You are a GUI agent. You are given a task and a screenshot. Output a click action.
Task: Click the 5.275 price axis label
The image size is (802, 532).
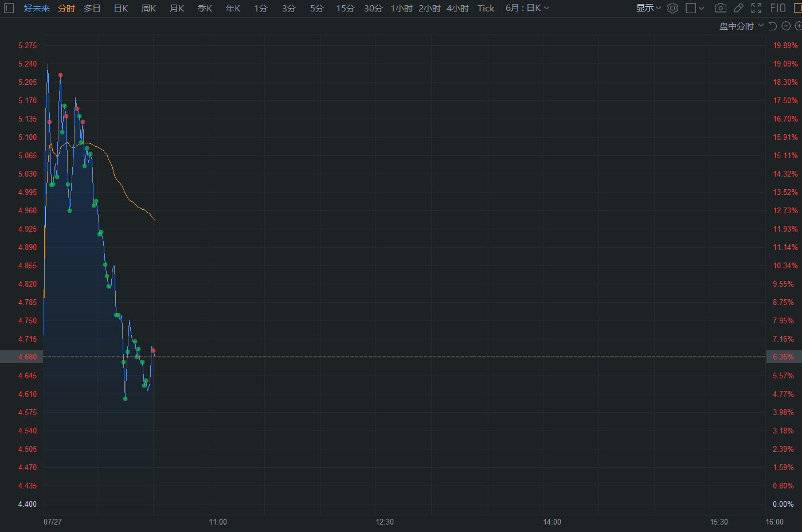(28, 45)
